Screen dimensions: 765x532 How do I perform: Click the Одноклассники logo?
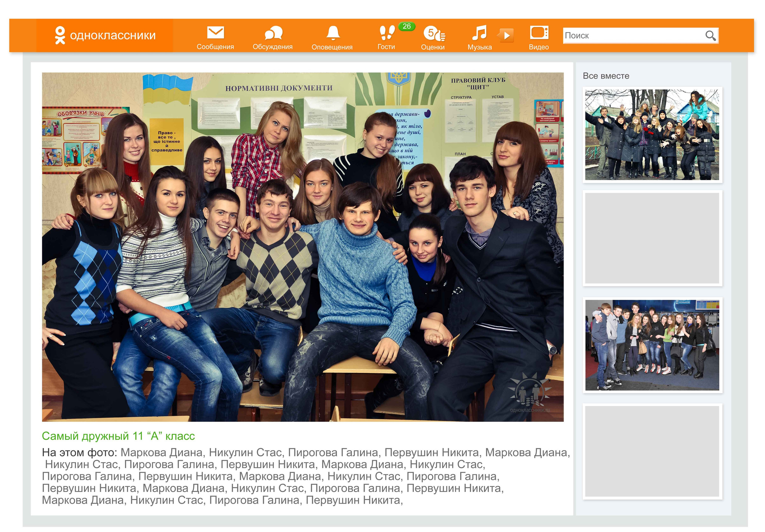coord(105,35)
